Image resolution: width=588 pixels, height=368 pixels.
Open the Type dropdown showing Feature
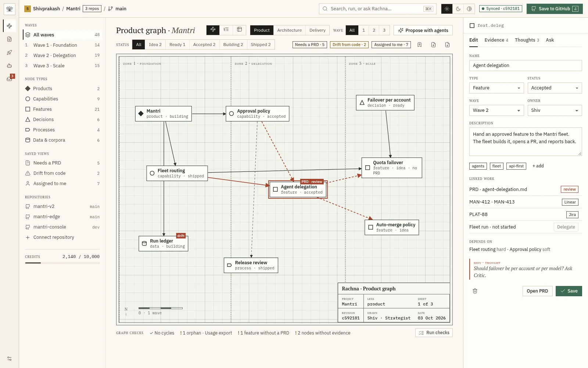[x=496, y=88]
